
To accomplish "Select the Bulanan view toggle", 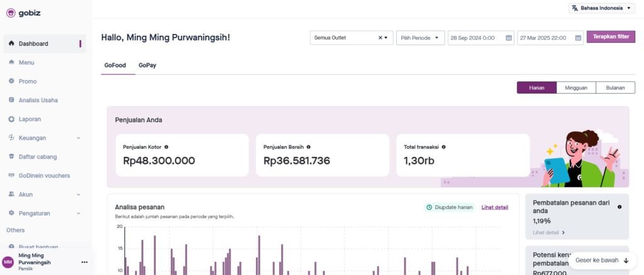I will click(x=615, y=88).
